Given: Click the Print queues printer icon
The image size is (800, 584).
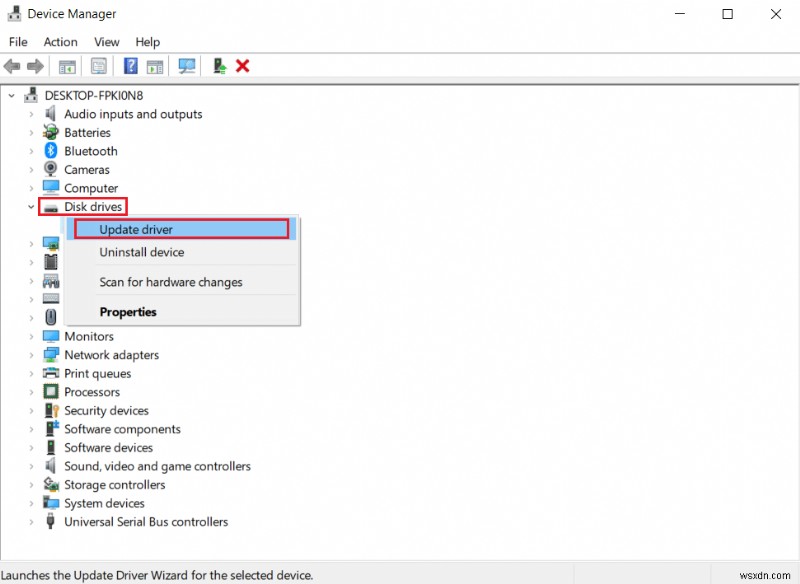Looking at the screenshot, I should tap(51, 373).
